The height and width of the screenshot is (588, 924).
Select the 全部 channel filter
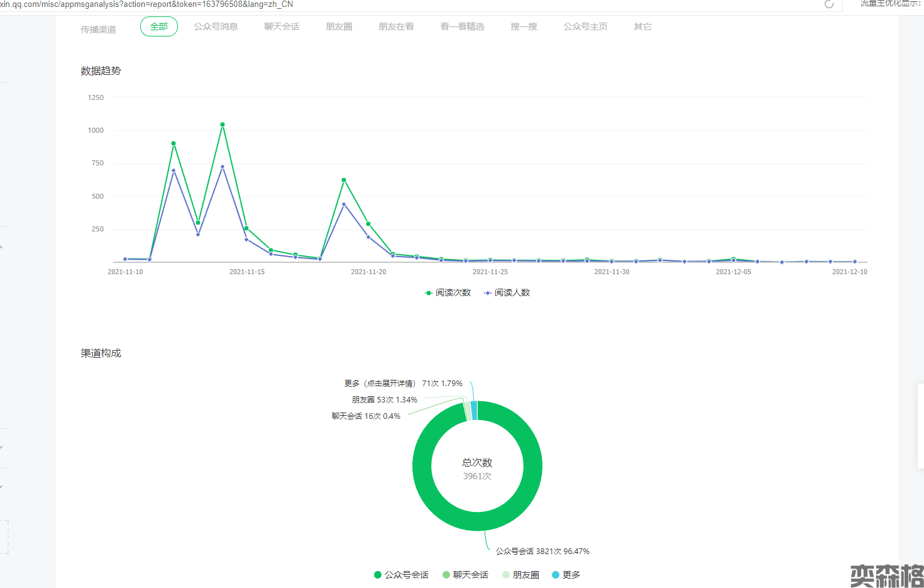159,26
